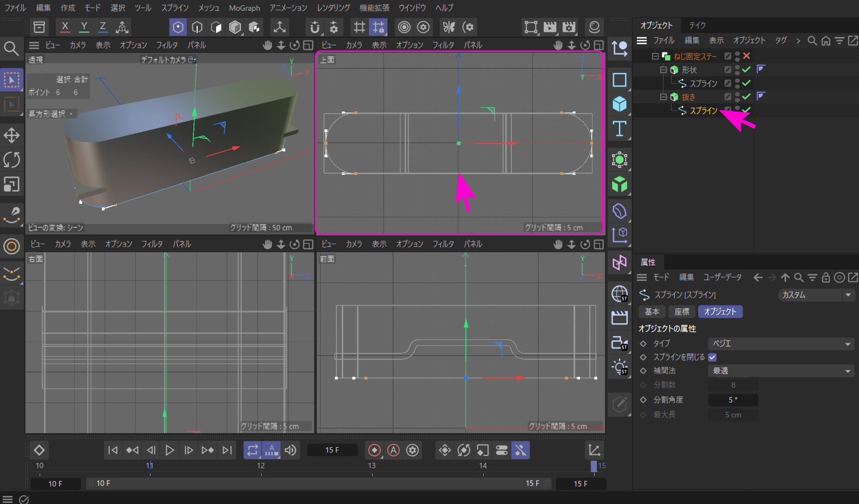Screen dimensions: 859x504
Task: Click the 基本 attribute button
Action: (652, 312)
